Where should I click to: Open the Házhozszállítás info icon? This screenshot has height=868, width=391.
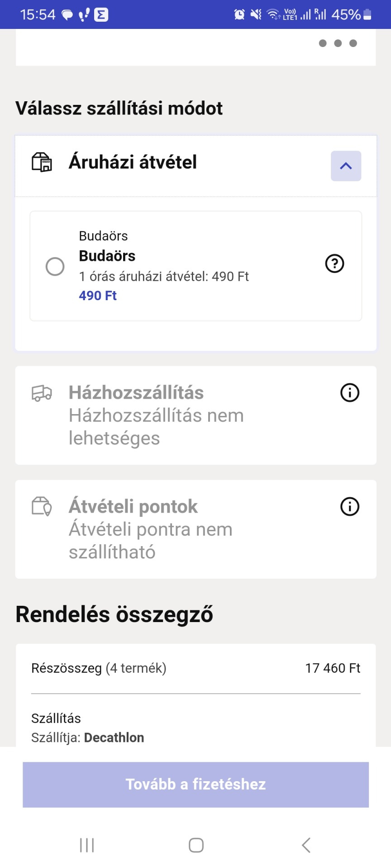pos(350,392)
